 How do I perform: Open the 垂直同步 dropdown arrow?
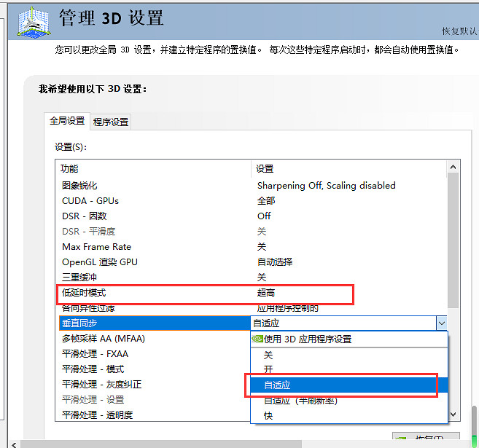441,323
